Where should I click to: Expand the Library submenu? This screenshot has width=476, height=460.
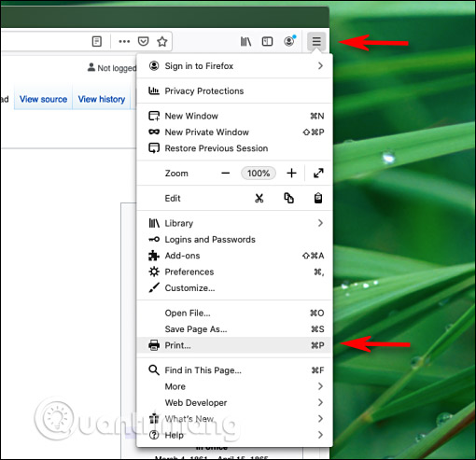click(x=235, y=223)
